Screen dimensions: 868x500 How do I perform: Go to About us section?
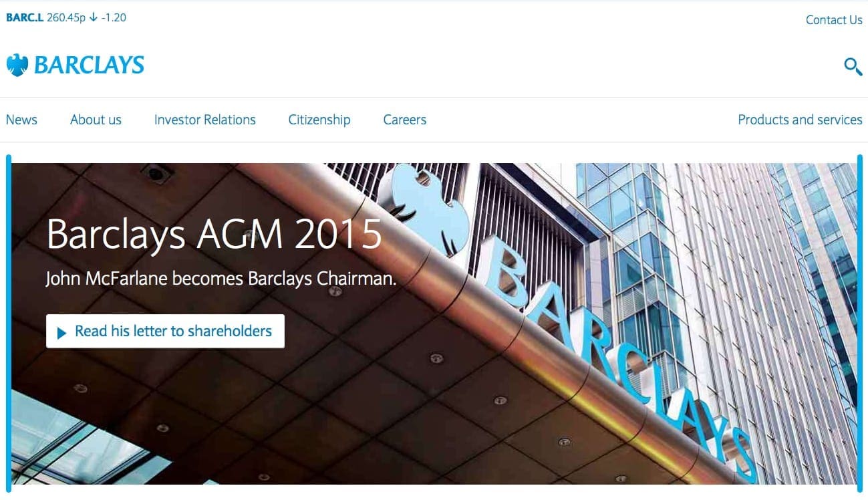pyautogui.click(x=96, y=120)
